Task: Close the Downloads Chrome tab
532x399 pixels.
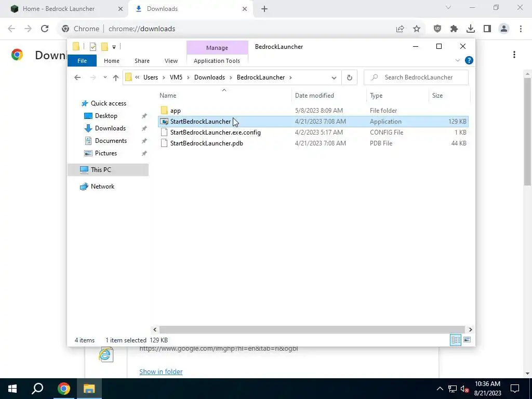Action: point(245,9)
